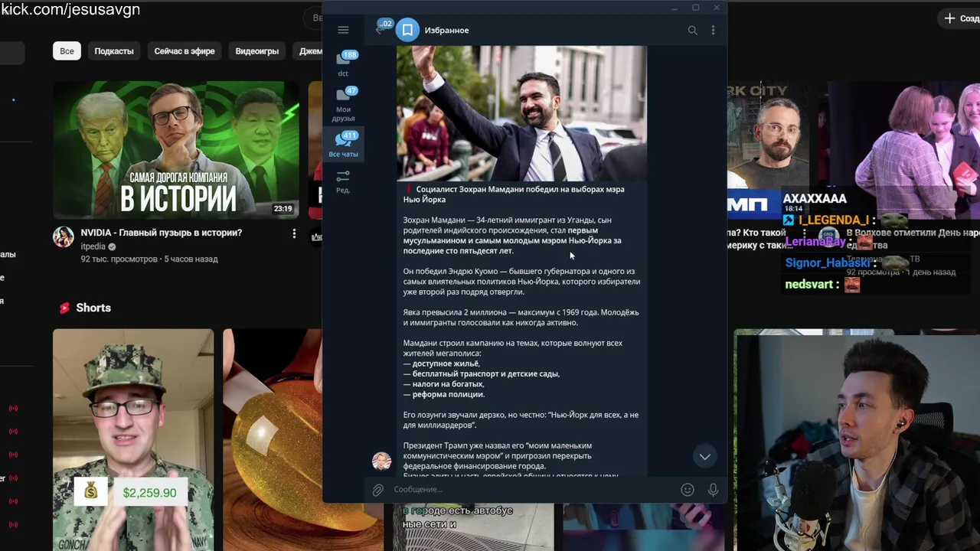Open the three-dot chat options menu

713,30
